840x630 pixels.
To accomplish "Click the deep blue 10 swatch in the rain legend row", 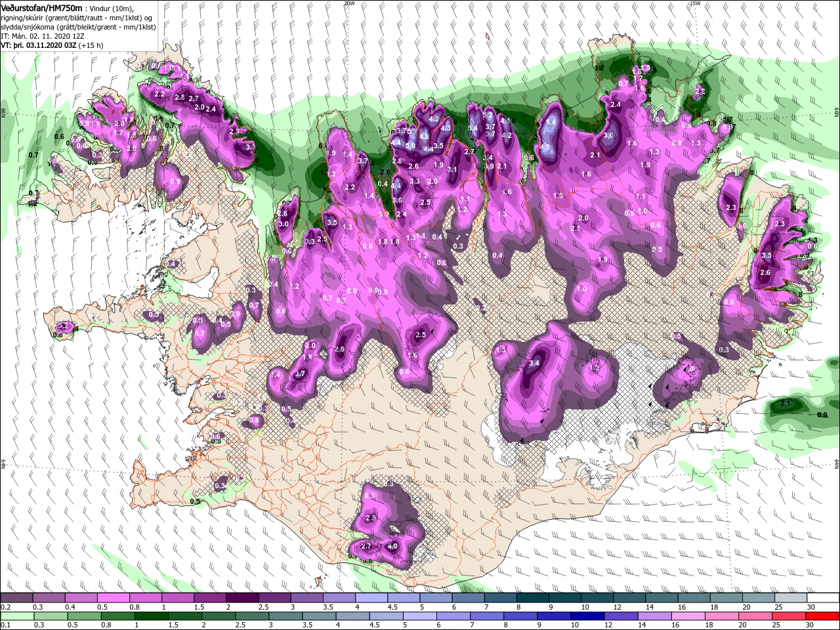I will [x=588, y=616].
